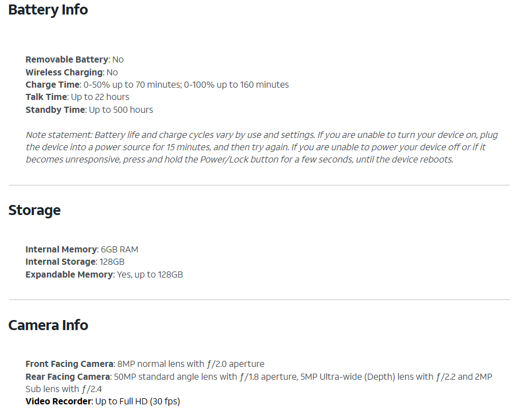Click the Video Recorder label
The height and width of the screenshot is (420, 512).
pyautogui.click(x=59, y=402)
